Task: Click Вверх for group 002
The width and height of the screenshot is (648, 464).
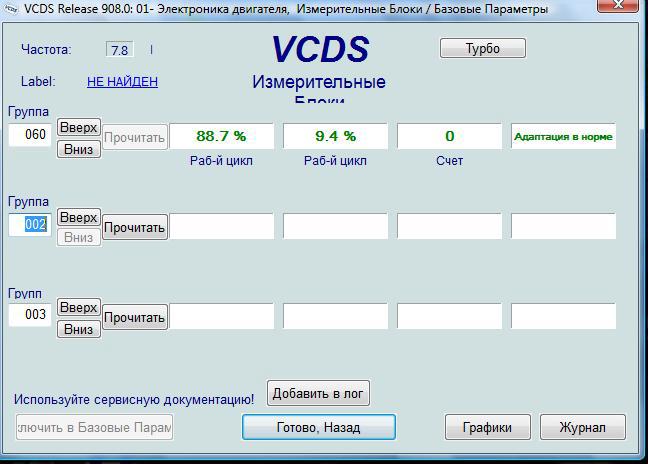Action: (78, 217)
